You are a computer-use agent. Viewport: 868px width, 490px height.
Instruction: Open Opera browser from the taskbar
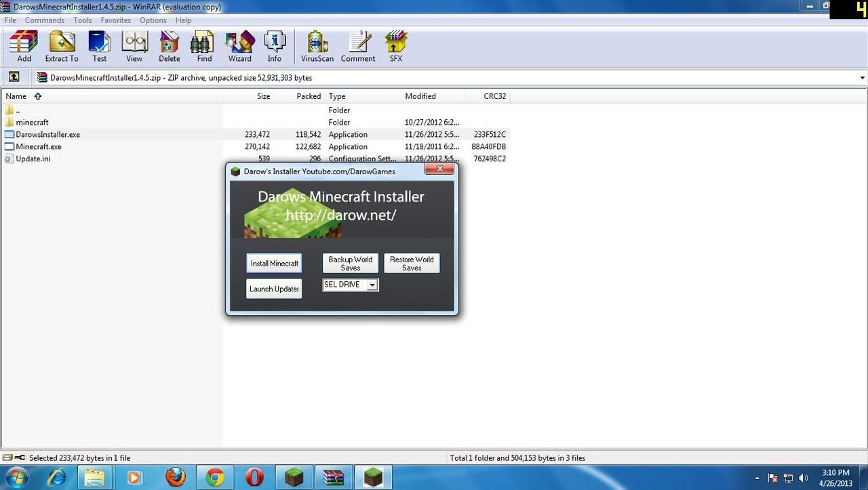[254, 478]
